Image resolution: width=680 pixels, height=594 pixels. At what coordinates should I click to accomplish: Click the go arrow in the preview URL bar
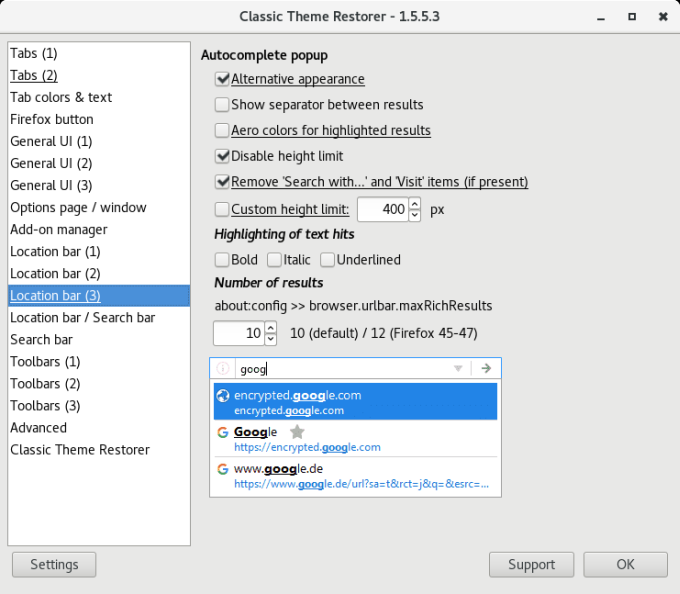pyautogui.click(x=486, y=369)
